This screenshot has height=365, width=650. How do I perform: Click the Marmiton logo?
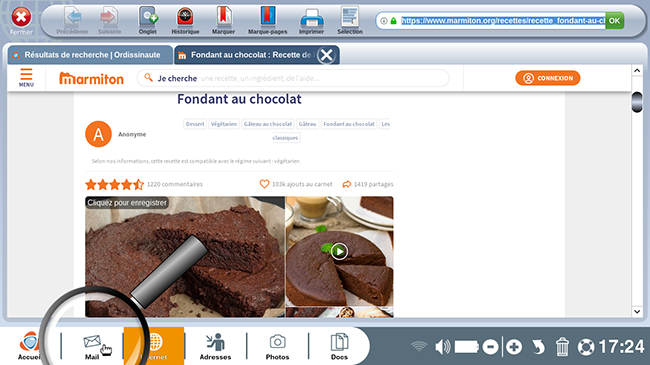tap(91, 78)
